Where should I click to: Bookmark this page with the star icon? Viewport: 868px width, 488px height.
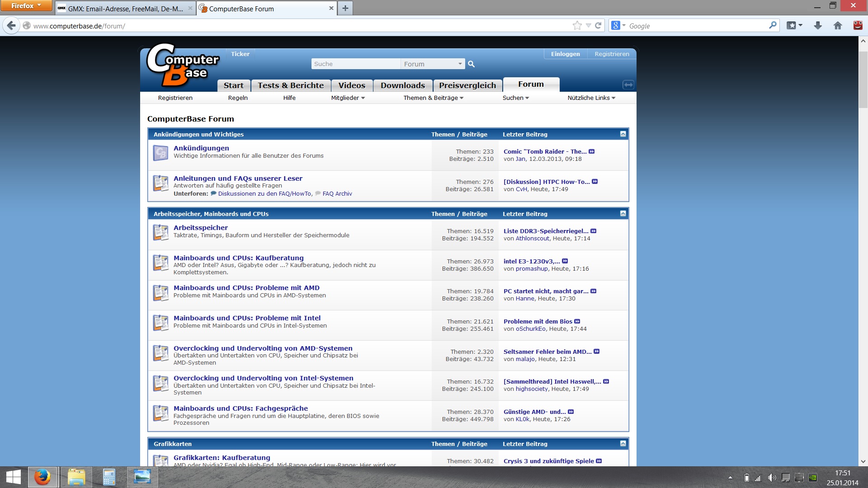click(577, 26)
